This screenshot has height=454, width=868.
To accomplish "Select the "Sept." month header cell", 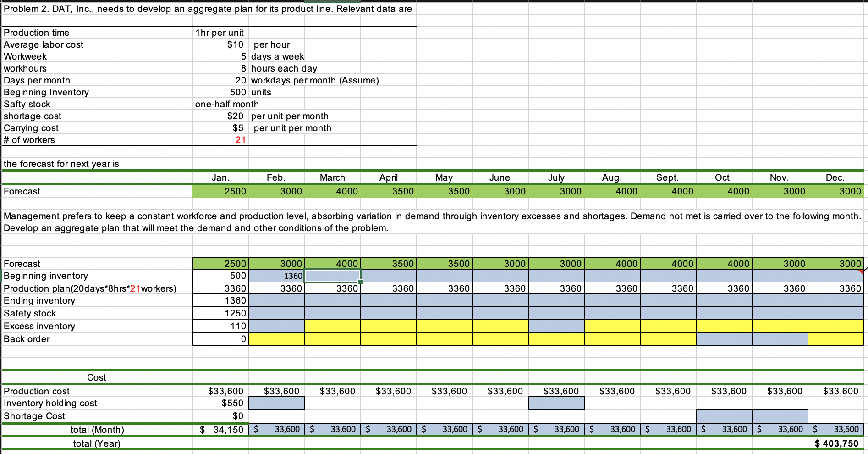I will point(668,177).
